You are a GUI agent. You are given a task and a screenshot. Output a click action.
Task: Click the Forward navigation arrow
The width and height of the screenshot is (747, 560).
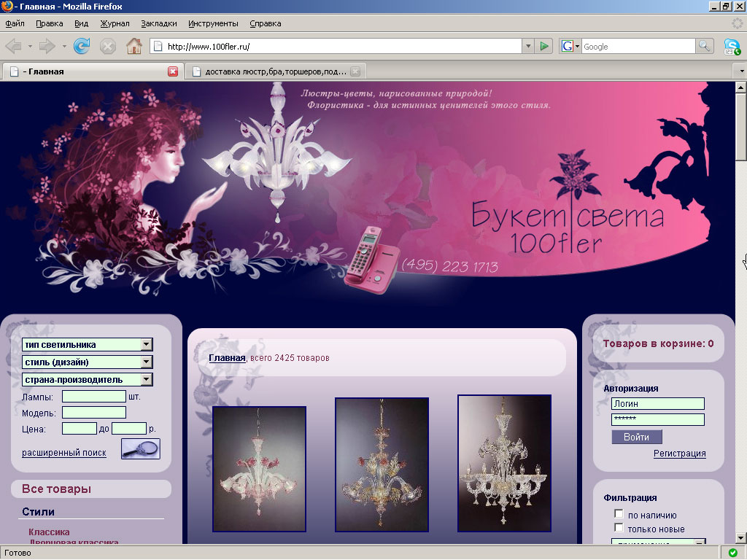click(47, 46)
